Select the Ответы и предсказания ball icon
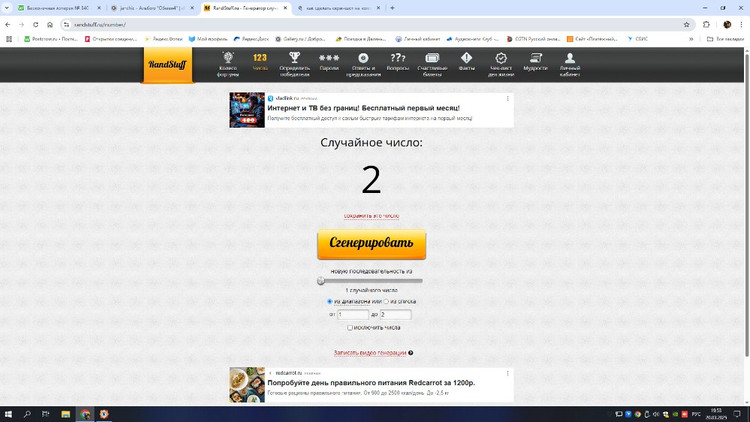 [x=364, y=58]
